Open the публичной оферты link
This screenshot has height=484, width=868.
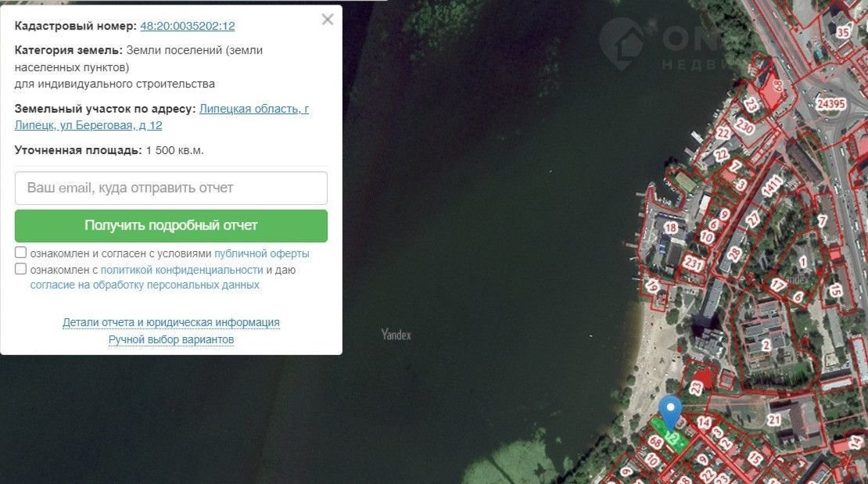[262, 254]
